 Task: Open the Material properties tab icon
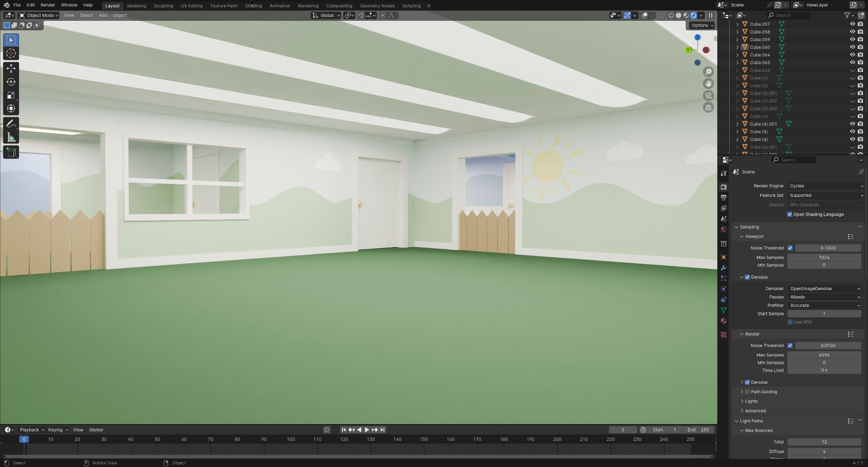[723, 321]
